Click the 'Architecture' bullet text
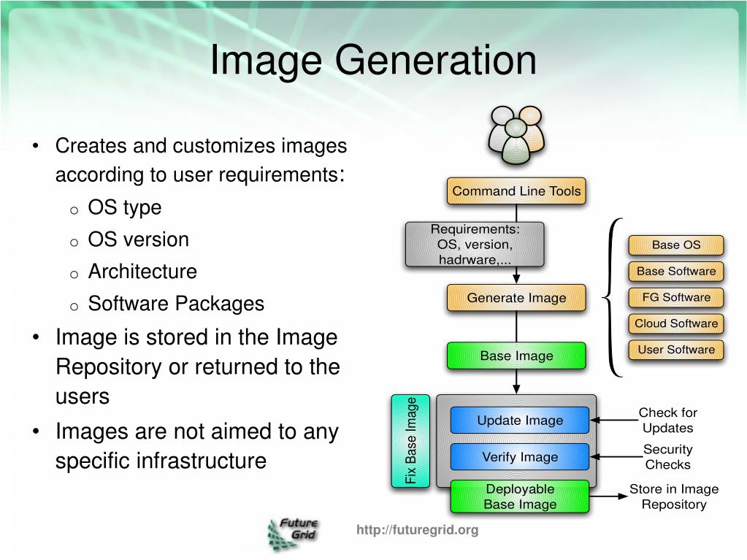This screenshot has height=560, width=747. (x=142, y=272)
